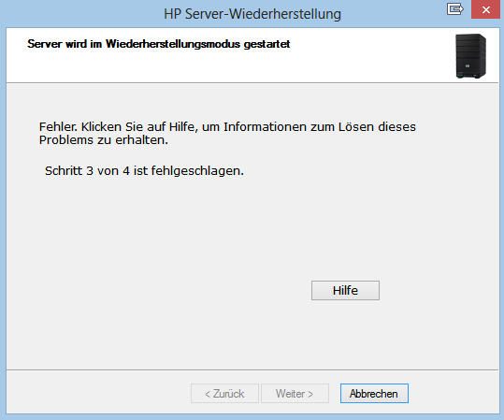Click the 'Fehler. Klicken Sie auf Hilfe' message line
Image resolution: width=504 pixels, height=420 pixels.
pyautogui.click(x=227, y=126)
